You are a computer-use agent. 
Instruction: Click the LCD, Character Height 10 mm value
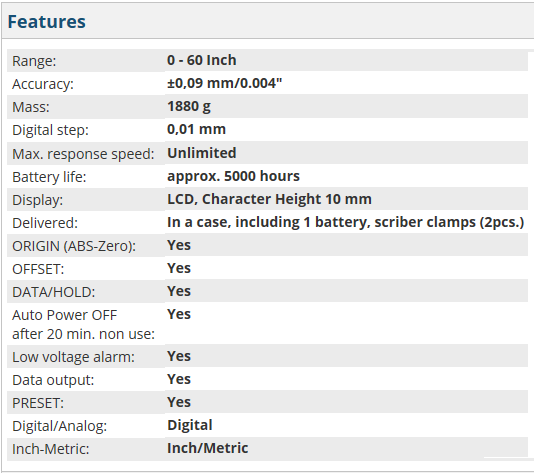point(269,199)
